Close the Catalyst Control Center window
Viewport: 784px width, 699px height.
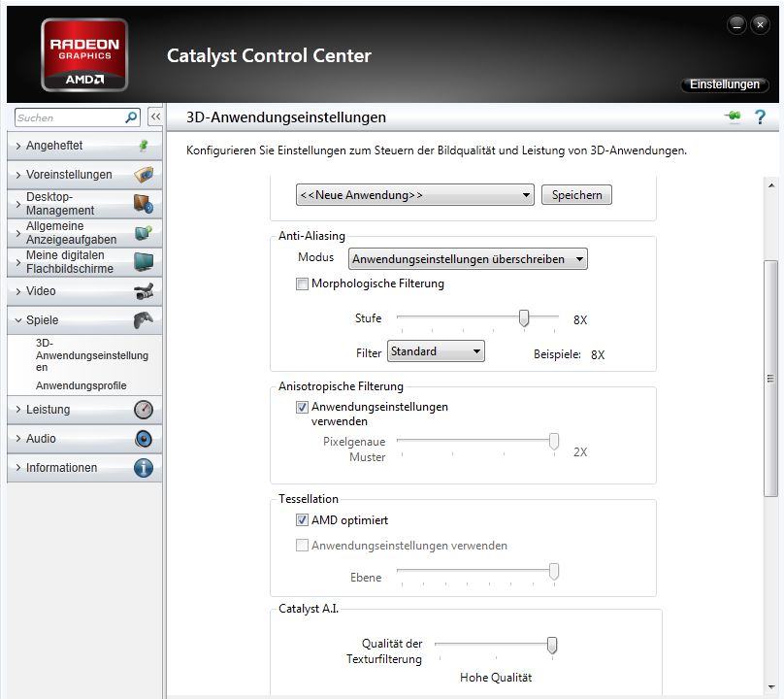click(x=760, y=24)
